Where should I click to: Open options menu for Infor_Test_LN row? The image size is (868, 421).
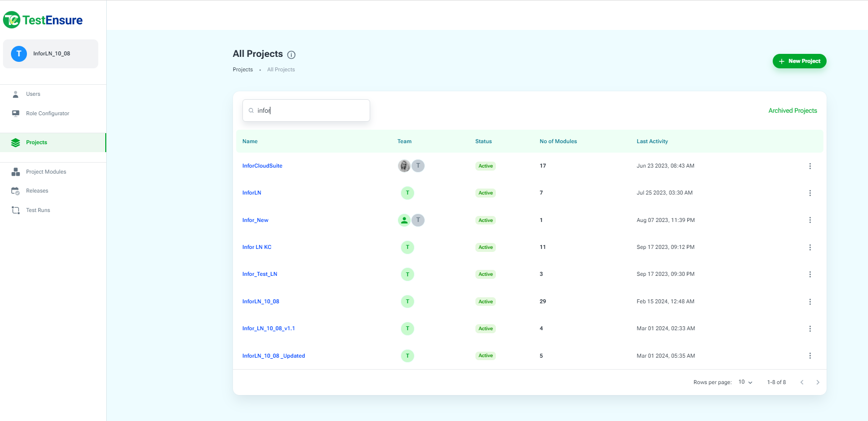[x=810, y=274]
